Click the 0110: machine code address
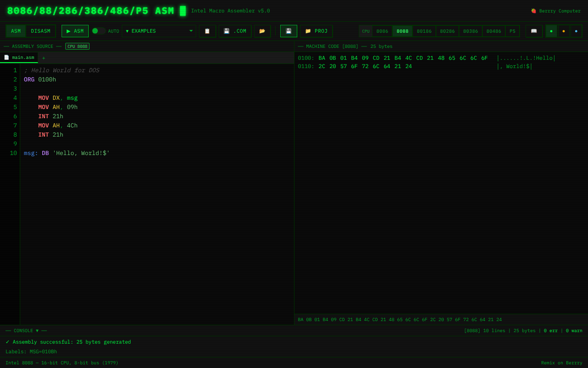Screen dimensions: 588x368 (306, 67)
